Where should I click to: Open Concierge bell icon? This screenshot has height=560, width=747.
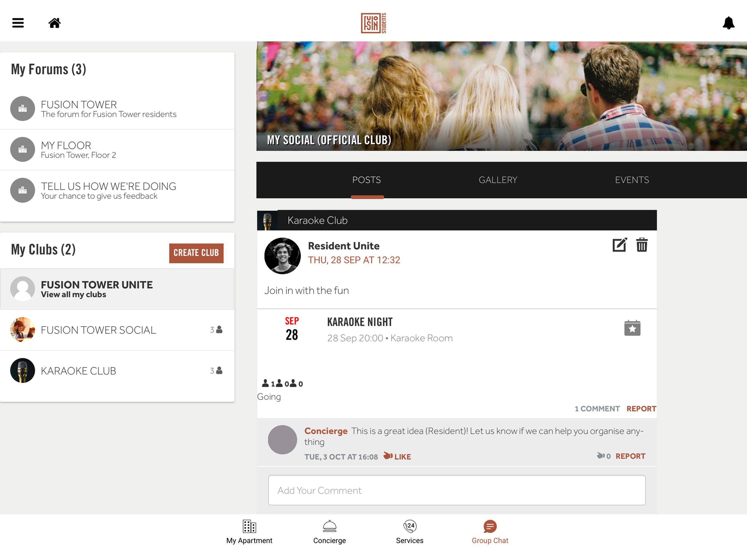coord(329,526)
